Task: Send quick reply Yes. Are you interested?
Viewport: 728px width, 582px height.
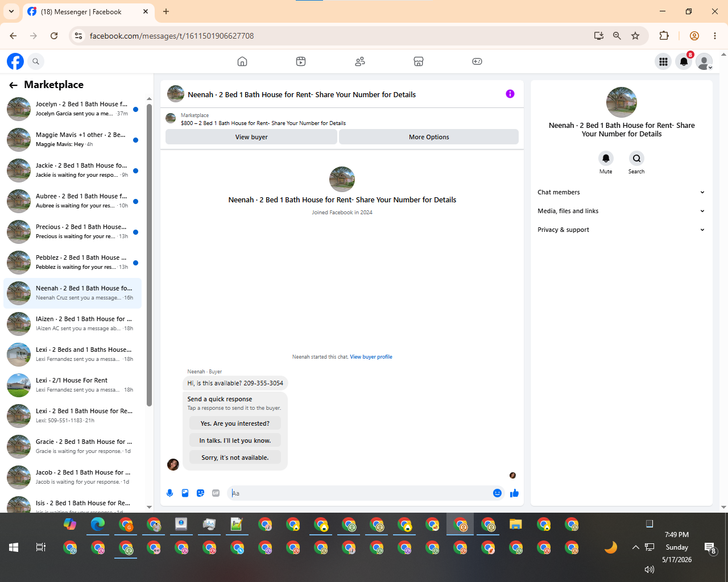Action: [235, 423]
